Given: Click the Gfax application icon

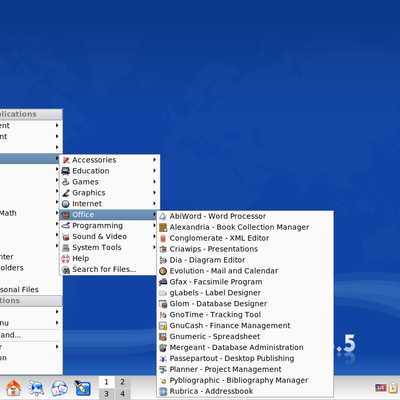Looking at the screenshot, I should 163,282.
